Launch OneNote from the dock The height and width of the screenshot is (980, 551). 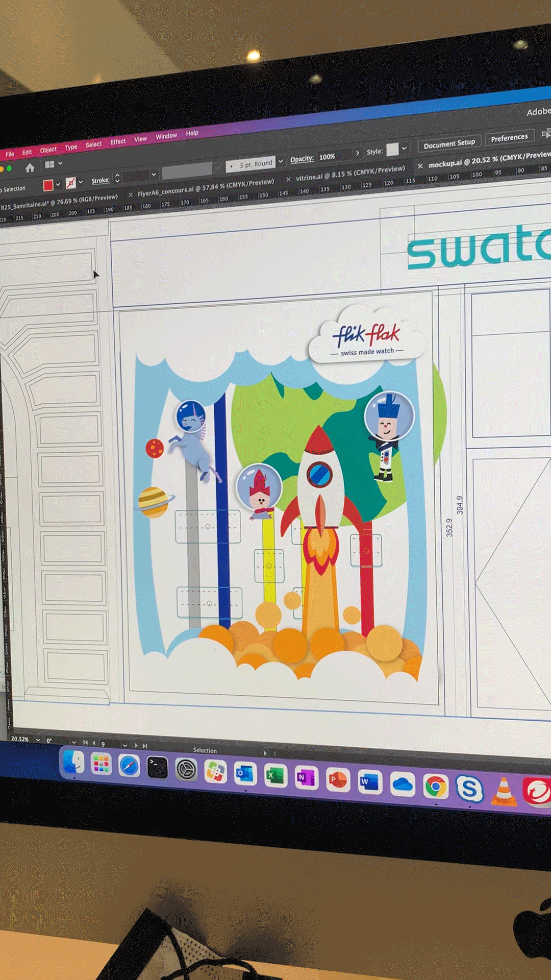point(306,777)
